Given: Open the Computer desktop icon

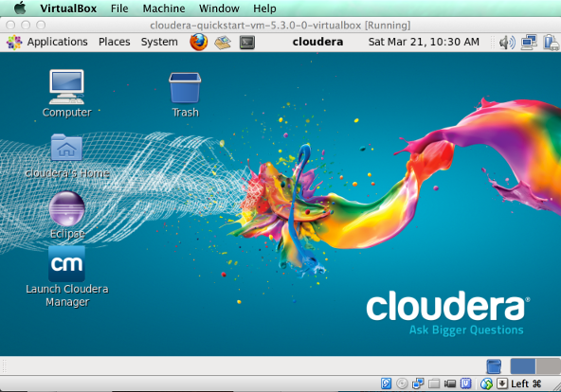Looking at the screenshot, I should point(67,93).
